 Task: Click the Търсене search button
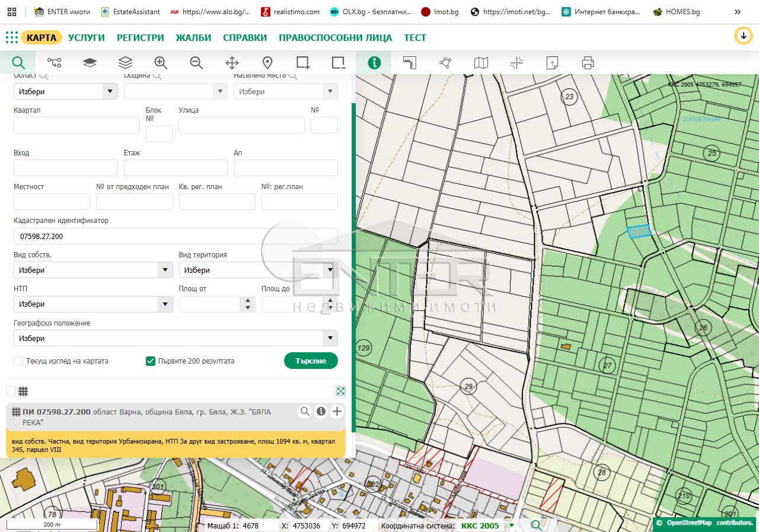(x=311, y=361)
